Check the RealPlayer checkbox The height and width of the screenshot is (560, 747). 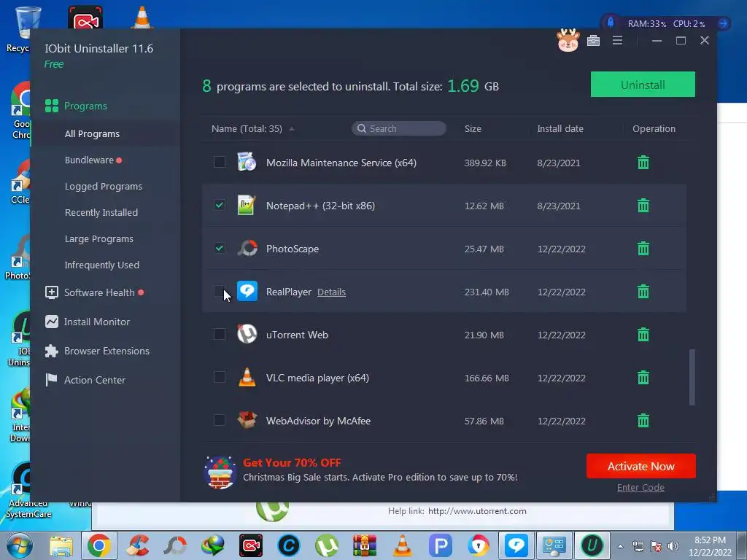point(219,291)
